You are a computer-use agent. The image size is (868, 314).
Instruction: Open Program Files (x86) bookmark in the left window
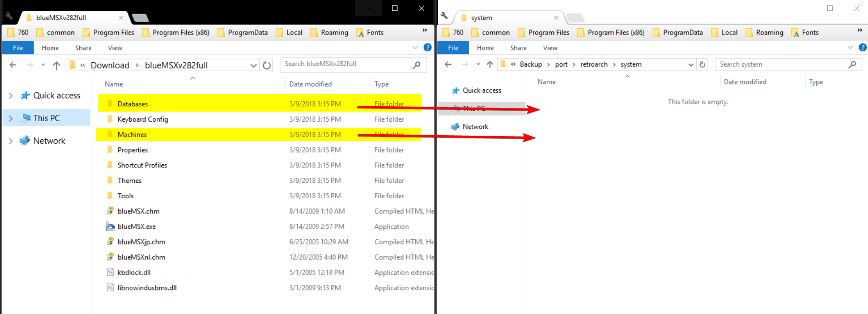pyautogui.click(x=176, y=33)
